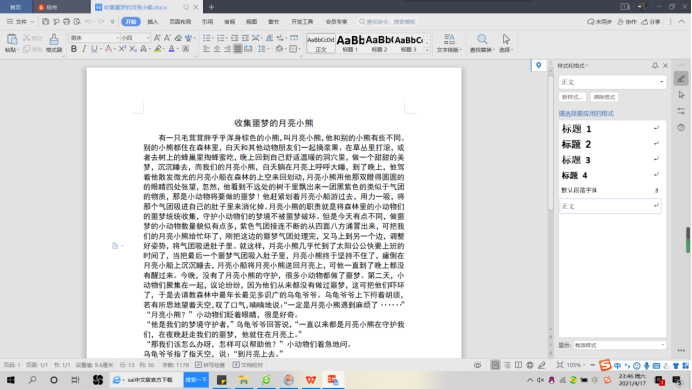692x389 pixels.
Task: Click the Text Layout icon
Action: click(x=449, y=39)
